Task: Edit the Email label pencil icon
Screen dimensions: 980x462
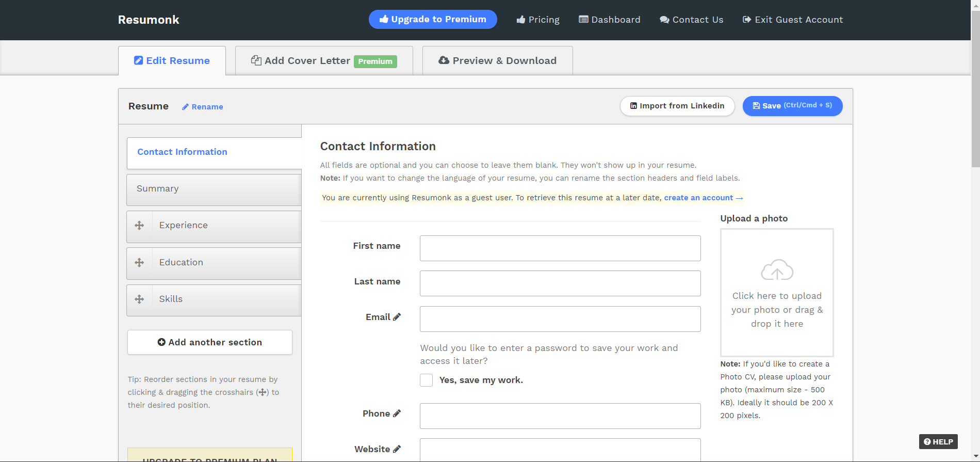Action: tap(397, 317)
